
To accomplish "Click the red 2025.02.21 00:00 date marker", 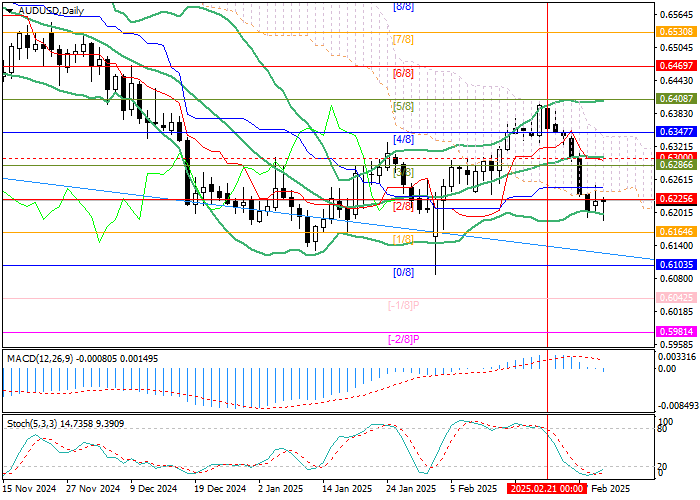I will (547, 490).
